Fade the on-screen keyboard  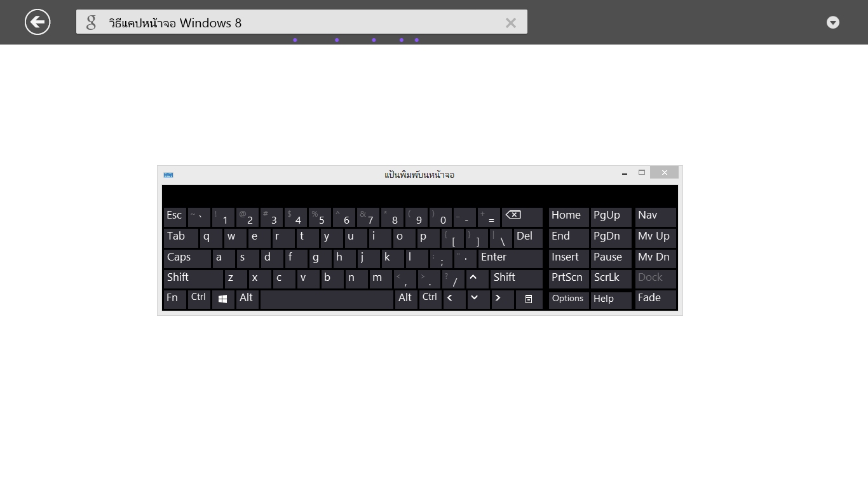point(656,299)
